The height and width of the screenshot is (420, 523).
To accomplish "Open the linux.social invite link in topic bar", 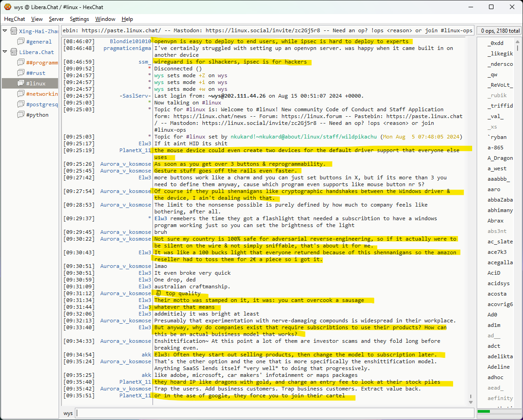I will pyautogui.click(x=262, y=30).
